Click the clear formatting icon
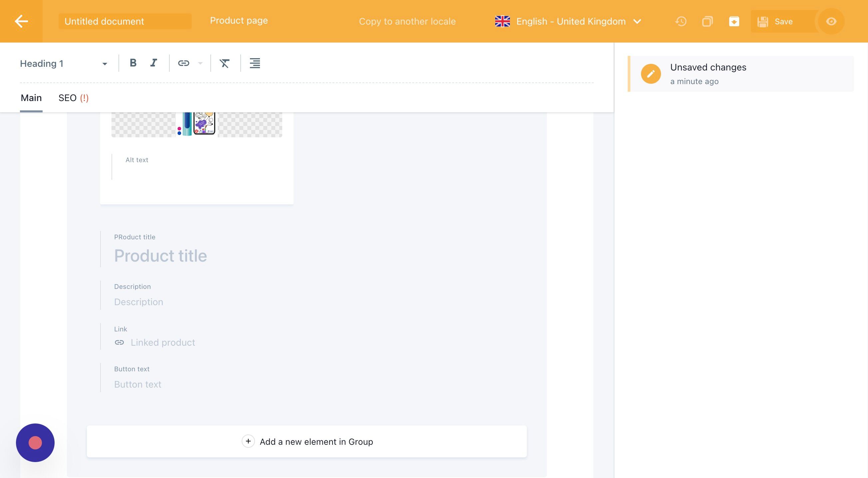868x478 pixels. pos(224,63)
